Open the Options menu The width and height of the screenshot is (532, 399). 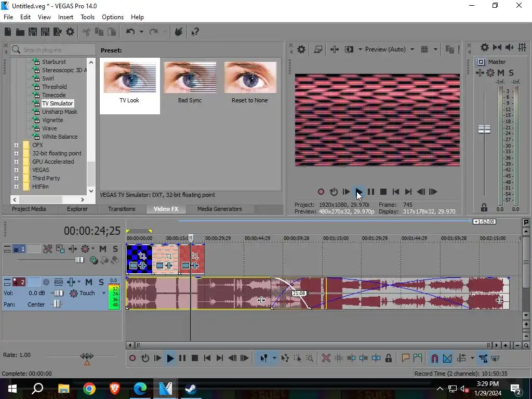[113, 17]
